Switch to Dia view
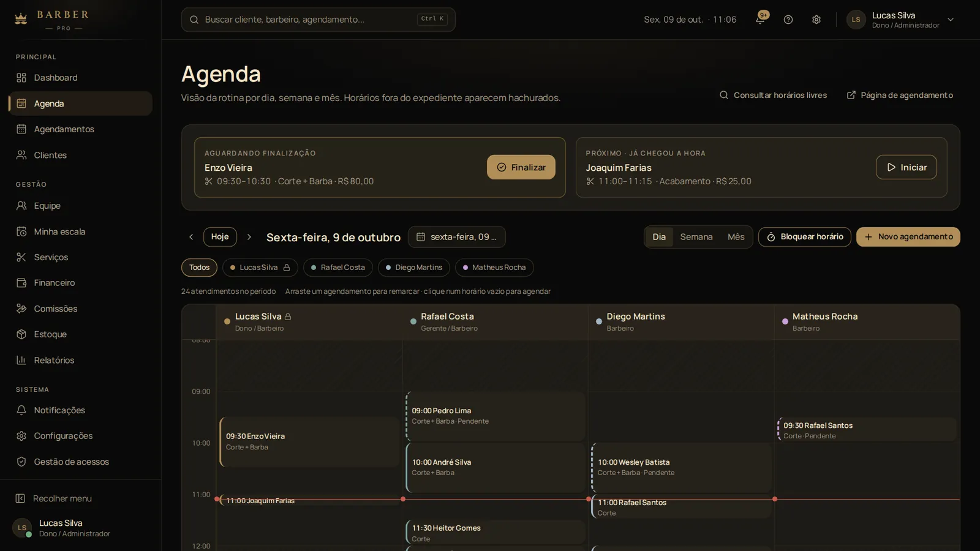Image resolution: width=980 pixels, height=551 pixels. coord(659,237)
